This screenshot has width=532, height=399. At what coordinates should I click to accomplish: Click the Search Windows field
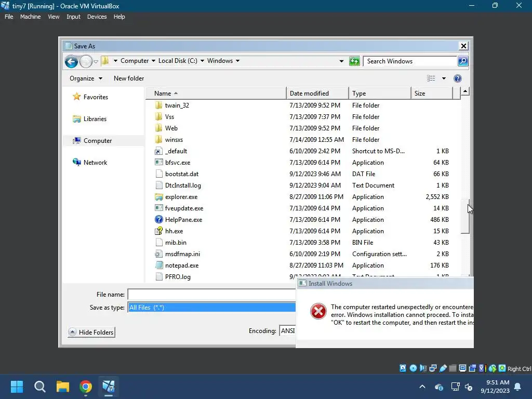(410, 61)
